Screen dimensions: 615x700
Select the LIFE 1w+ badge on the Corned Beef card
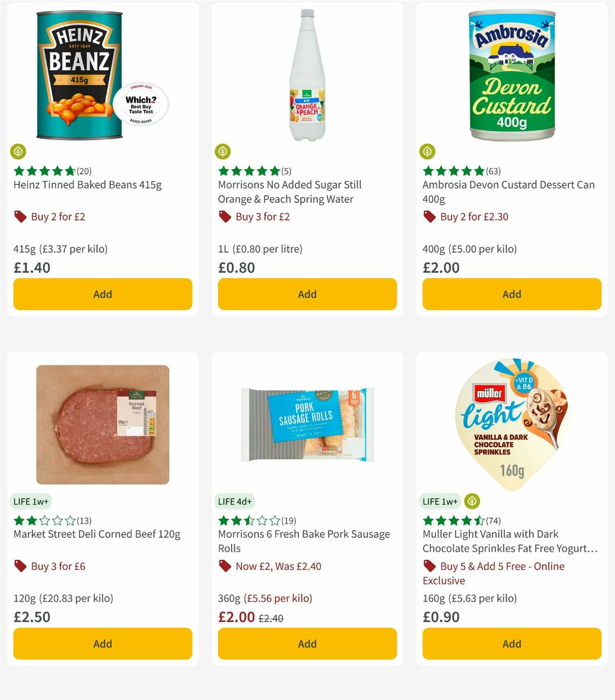click(x=30, y=501)
